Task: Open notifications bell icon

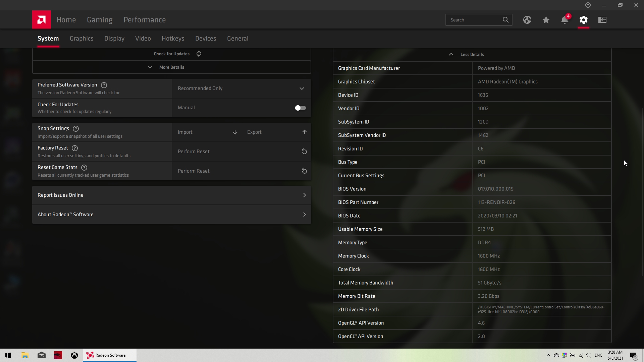Action: pos(565,20)
